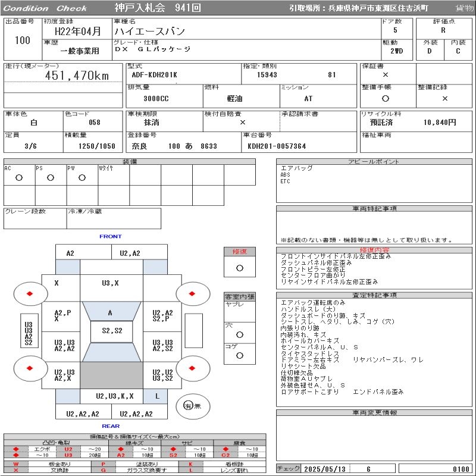Screen dimensions: 476x476
Task: Toggle the AC equipment circle
Action: point(19,177)
